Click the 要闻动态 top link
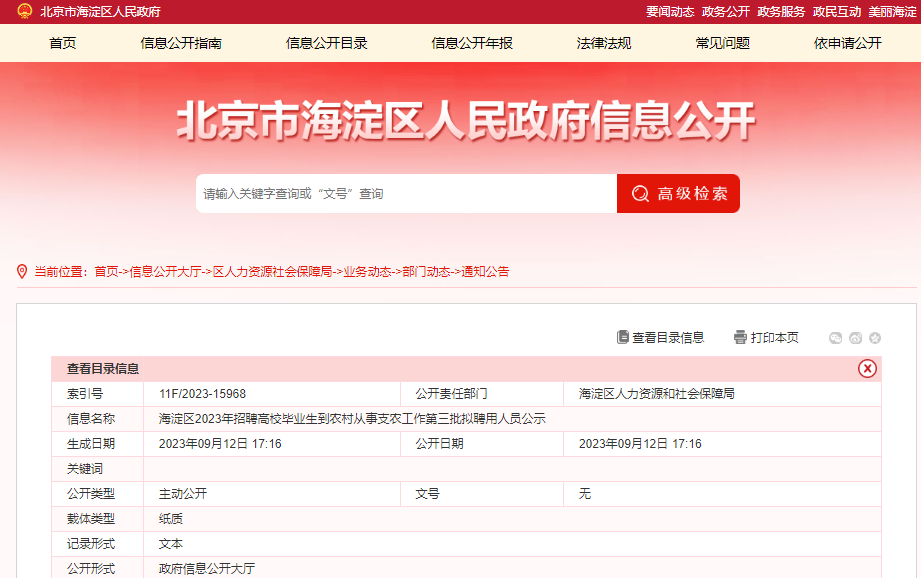The image size is (921, 578). point(670,12)
